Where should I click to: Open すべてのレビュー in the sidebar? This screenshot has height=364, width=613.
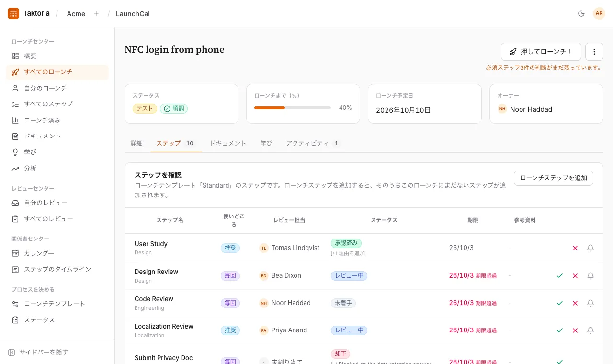click(57, 219)
